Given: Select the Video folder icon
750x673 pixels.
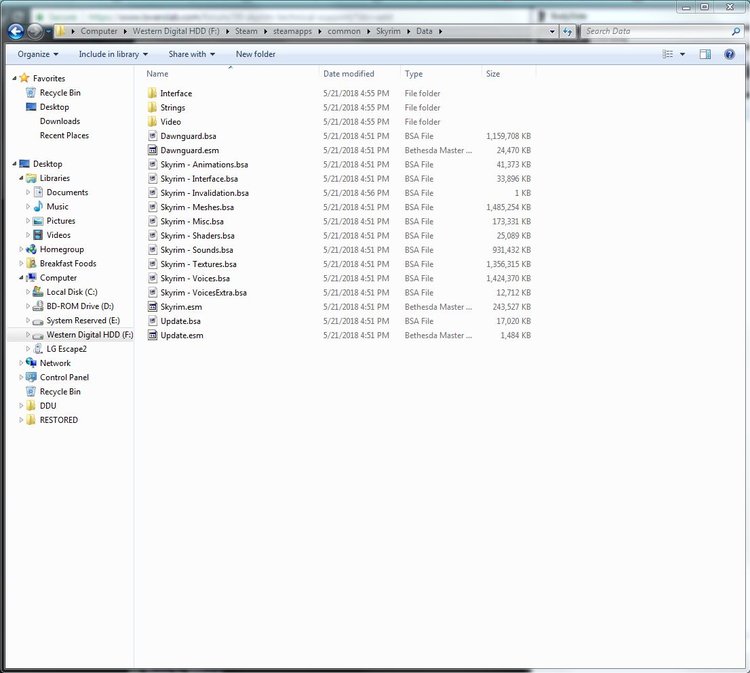Looking at the screenshot, I should [152, 121].
